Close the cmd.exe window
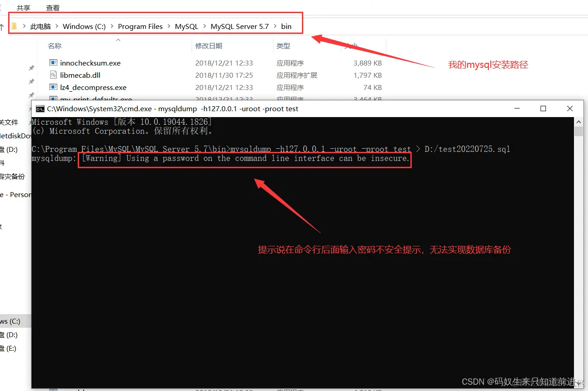Image resolution: width=588 pixels, height=391 pixels. coord(569,108)
